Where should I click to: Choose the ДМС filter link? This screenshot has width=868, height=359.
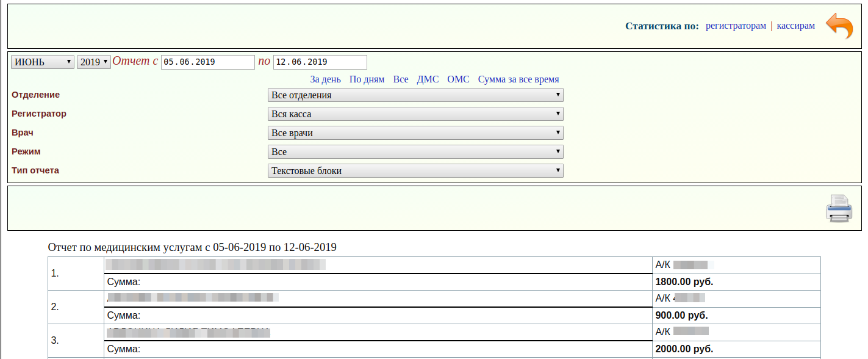[428, 79]
